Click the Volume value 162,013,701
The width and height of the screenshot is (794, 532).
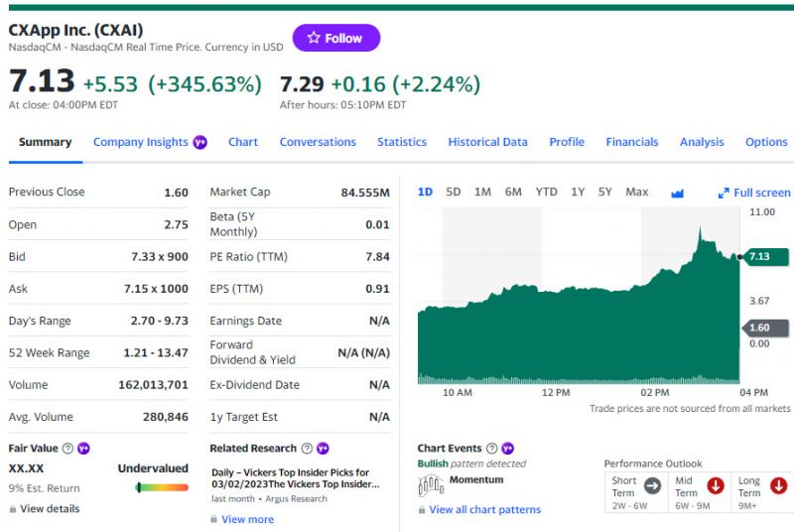click(153, 385)
